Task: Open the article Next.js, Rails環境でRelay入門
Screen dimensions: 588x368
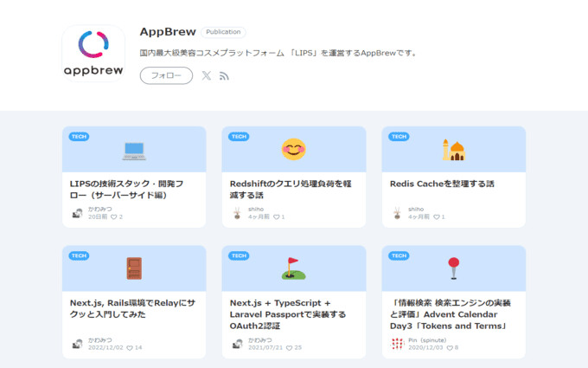Action: point(133,308)
